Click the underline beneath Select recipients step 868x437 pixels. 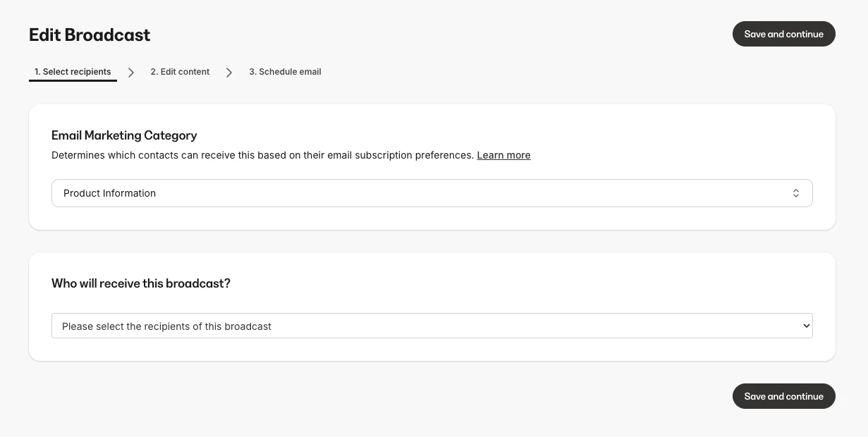tap(73, 80)
